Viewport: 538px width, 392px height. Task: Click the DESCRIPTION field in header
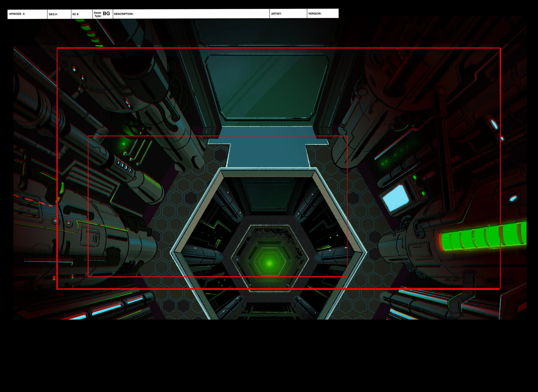tap(191, 14)
